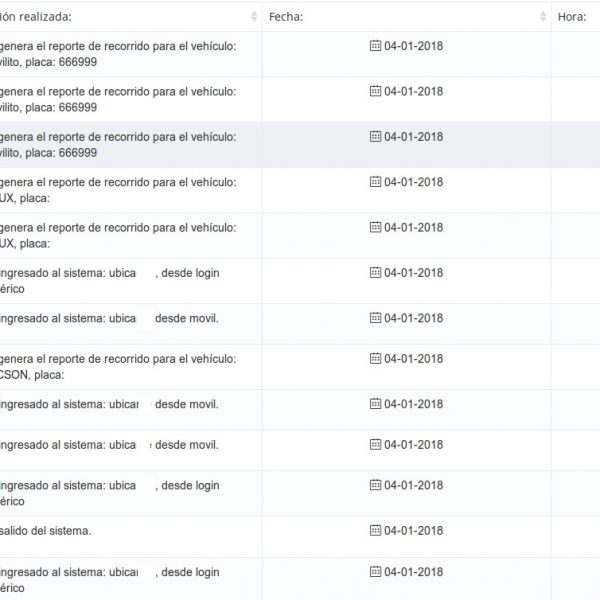The image size is (600, 600).
Task: Click calendar icon in the first 'desde movil.' row
Action: coord(375,318)
